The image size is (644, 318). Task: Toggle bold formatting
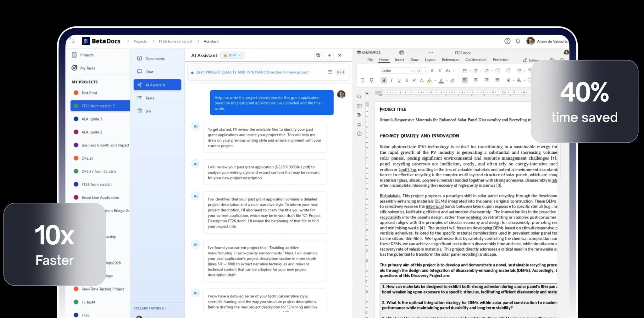[x=384, y=81]
